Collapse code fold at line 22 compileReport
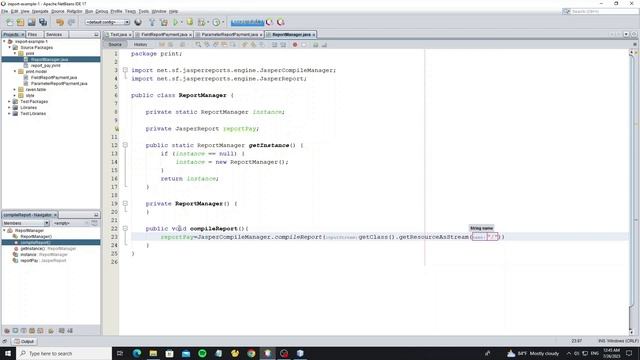 coord(125,228)
